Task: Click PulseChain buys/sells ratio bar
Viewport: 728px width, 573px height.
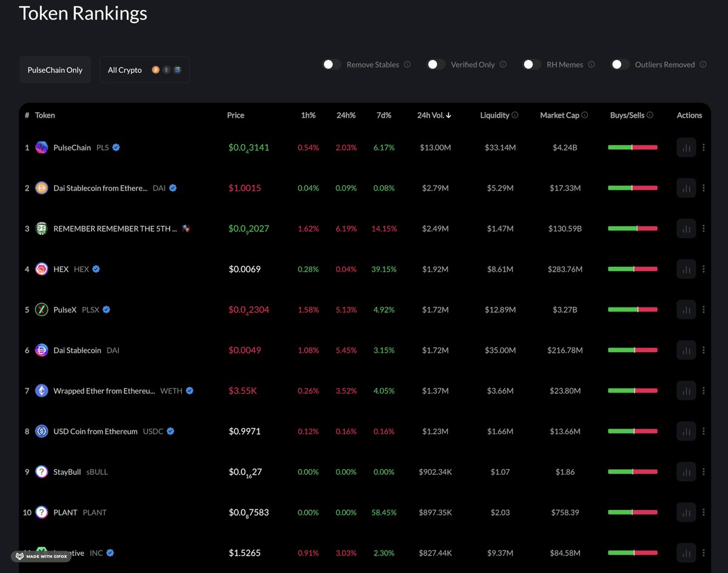Action: point(633,147)
